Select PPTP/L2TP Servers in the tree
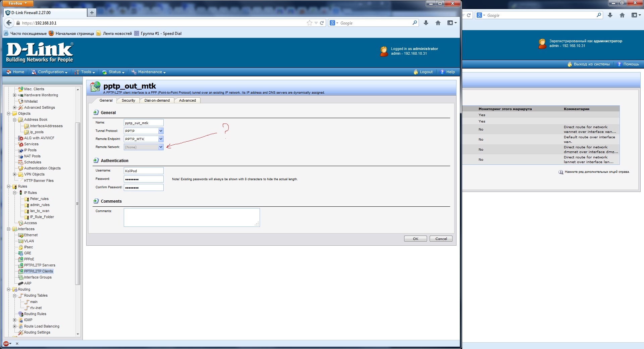The image size is (644, 349). [x=40, y=265]
